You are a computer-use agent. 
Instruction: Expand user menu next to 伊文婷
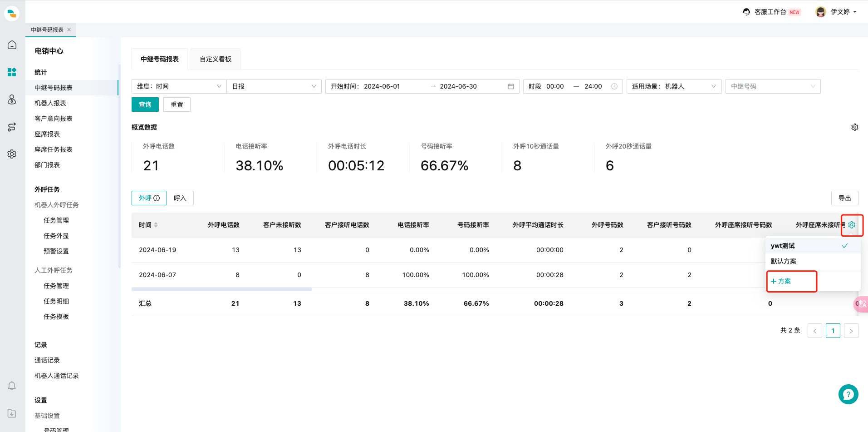pyautogui.click(x=855, y=12)
